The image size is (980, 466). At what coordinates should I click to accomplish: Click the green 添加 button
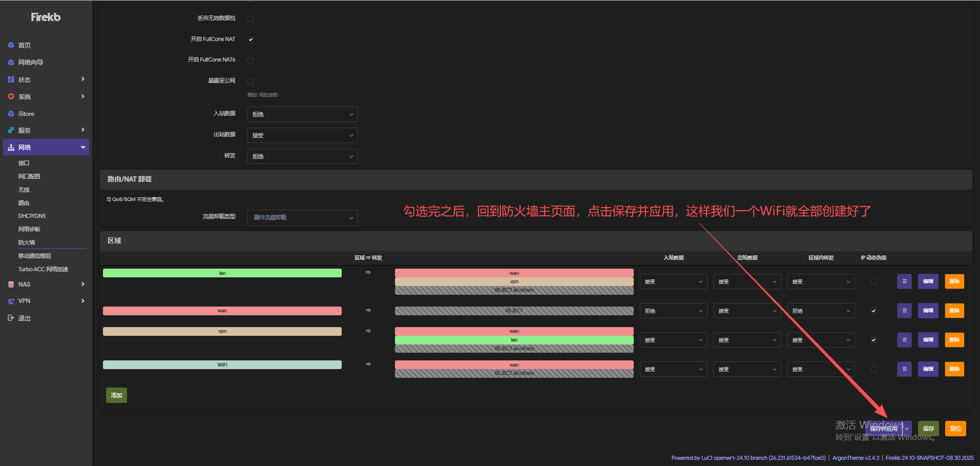tap(116, 395)
